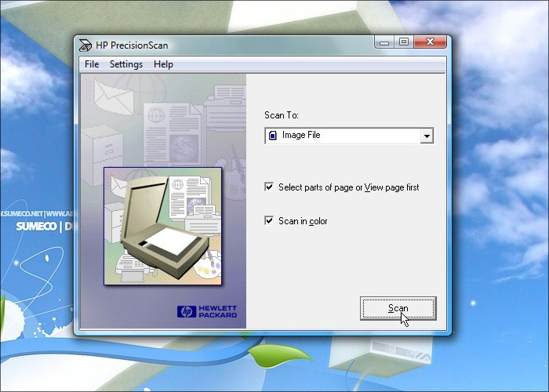
Task: Open the File menu
Action: (92, 64)
